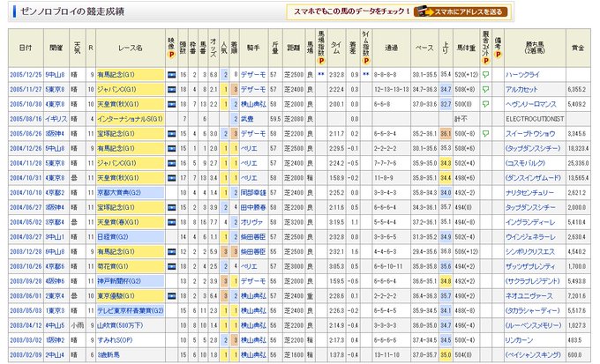Open the 山吹賞(500万下) race link
The height and width of the screenshot is (364, 600).
120,325
